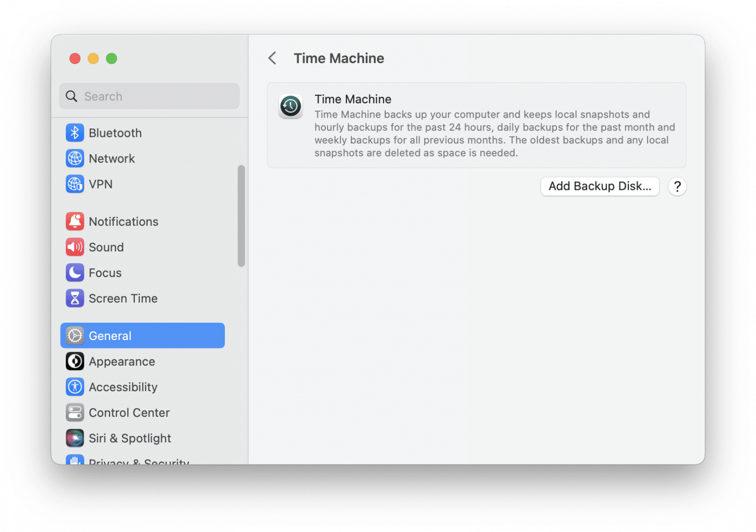
Task: Click the sidebar vertical scrollbar
Action: point(241,216)
